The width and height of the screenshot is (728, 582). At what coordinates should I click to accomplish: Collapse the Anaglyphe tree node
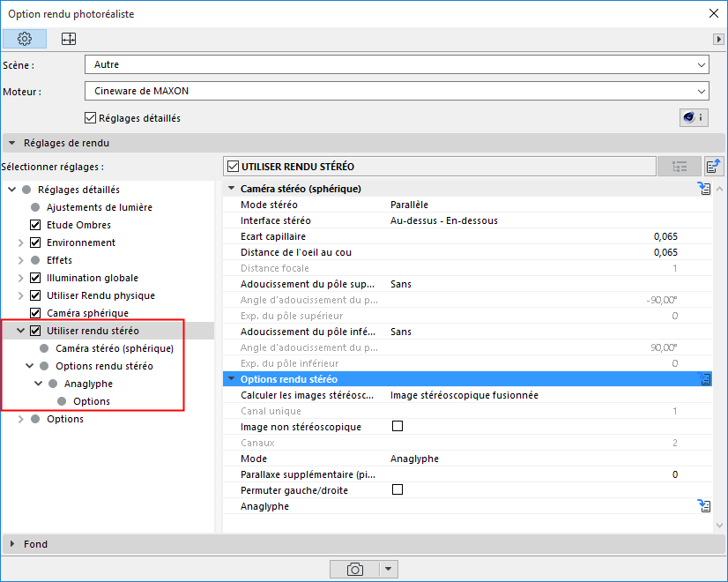tap(39, 384)
